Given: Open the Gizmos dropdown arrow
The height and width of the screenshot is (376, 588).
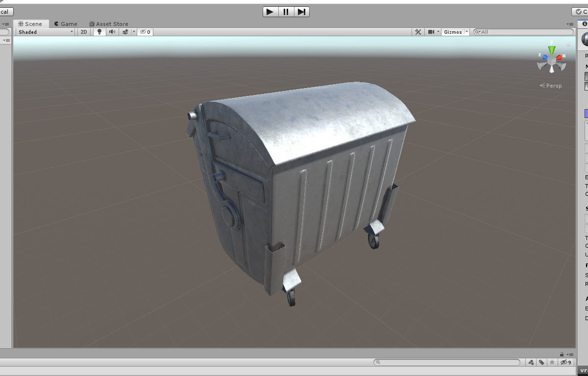Looking at the screenshot, I should pyautogui.click(x=466, y=32).
